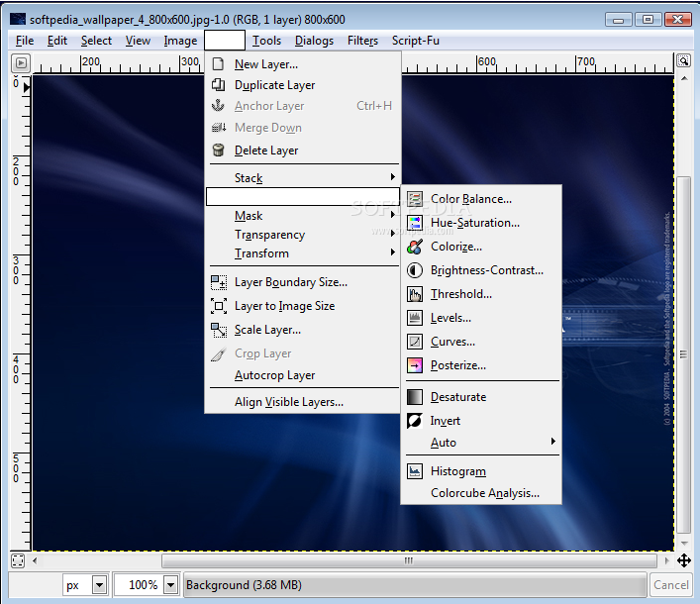Click the 100% zoom value field
Viewport: 700px width, 604px height.
140,585
